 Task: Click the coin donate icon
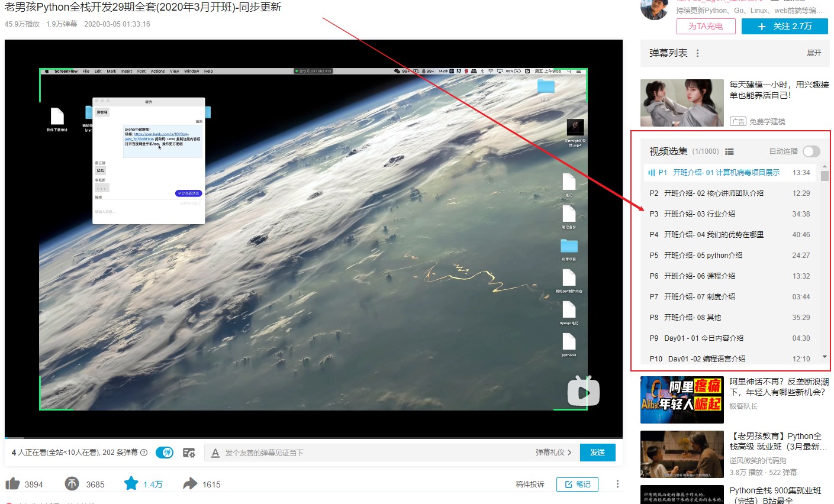(x=72, y=484)
